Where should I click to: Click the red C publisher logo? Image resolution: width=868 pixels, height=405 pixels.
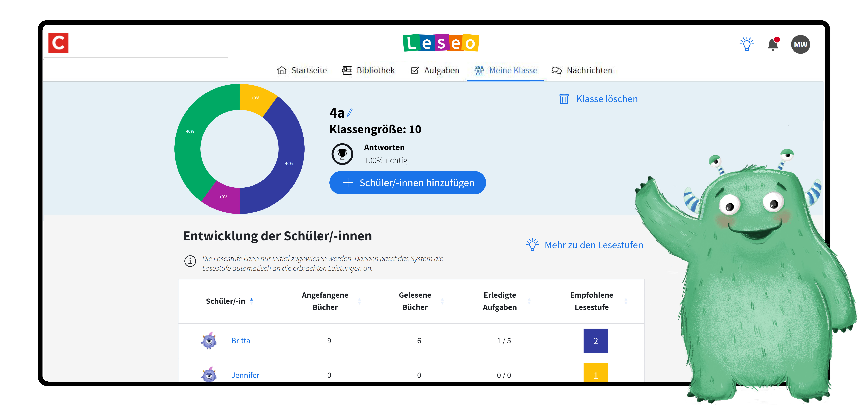(58, 43)
